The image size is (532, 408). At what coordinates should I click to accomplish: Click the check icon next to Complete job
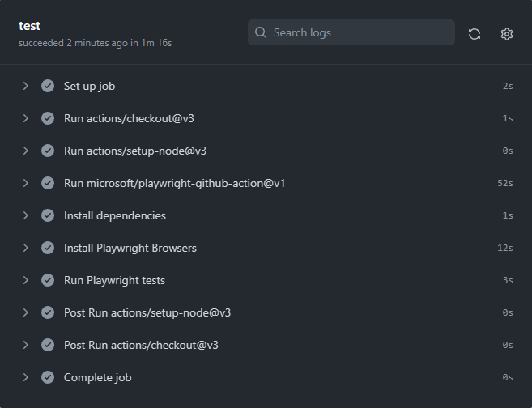point(48,377)
